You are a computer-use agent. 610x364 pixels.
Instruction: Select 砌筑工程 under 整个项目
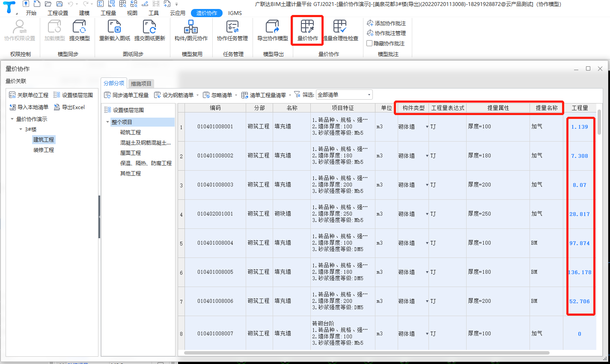(x=131, y=132)
